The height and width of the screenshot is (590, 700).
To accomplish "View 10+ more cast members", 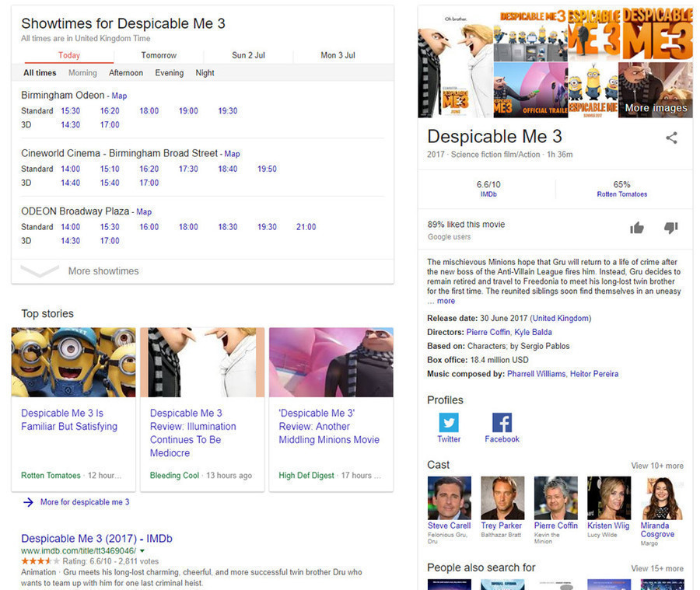I will (657, 466).
